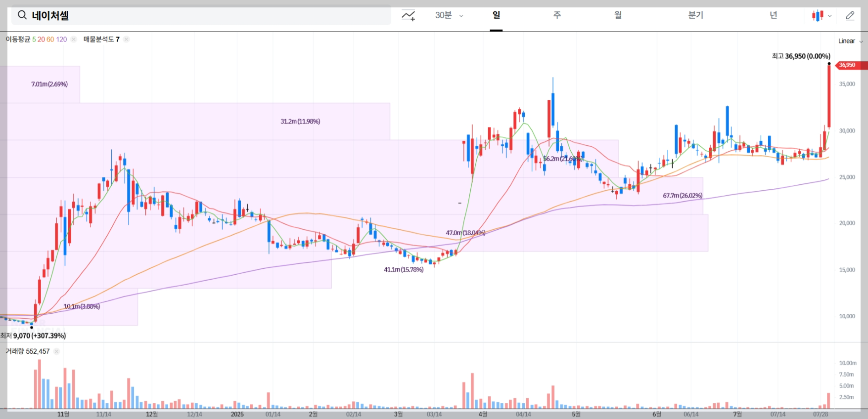Select the 년 yearly tab
The width and height of the screenshot is (868, 419).
click(774, 15)
